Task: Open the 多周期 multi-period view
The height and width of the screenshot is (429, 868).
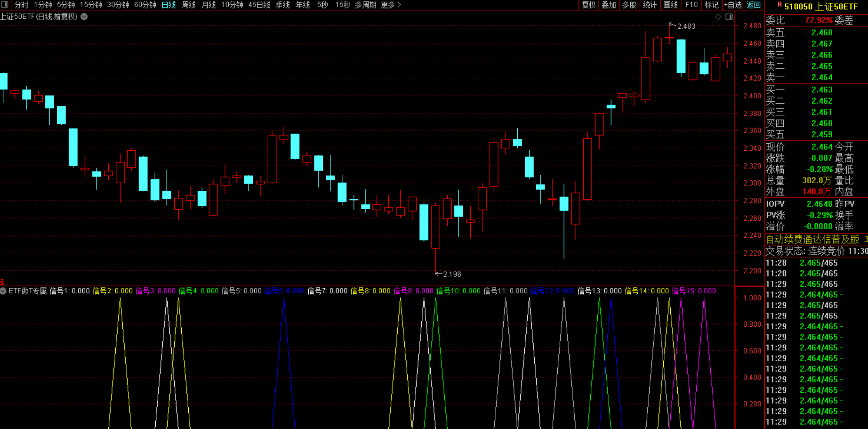Action: click(365, 5)
